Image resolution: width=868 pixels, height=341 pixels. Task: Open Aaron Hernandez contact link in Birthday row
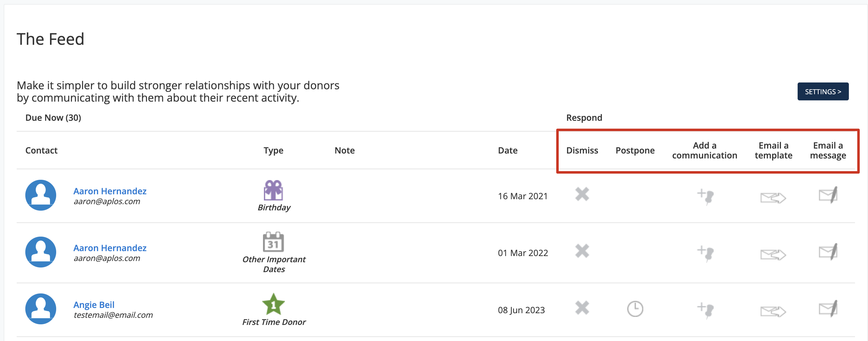[110, 191]
